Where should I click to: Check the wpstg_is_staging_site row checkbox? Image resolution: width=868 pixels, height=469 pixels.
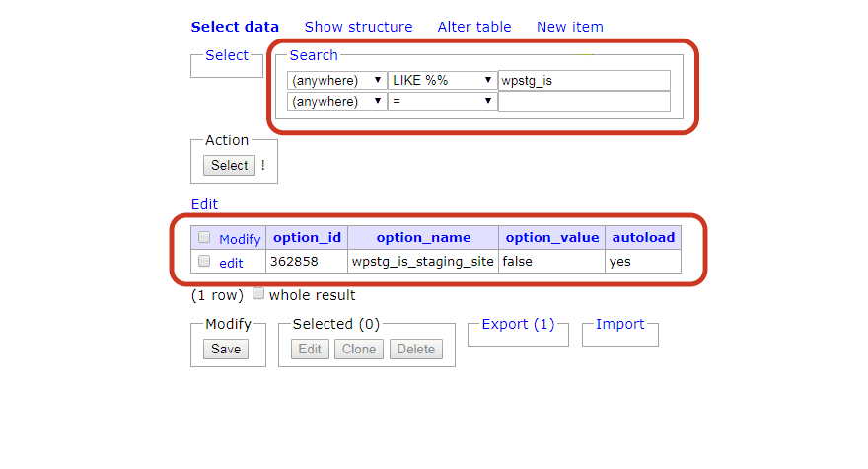click(x=204, y=261)
